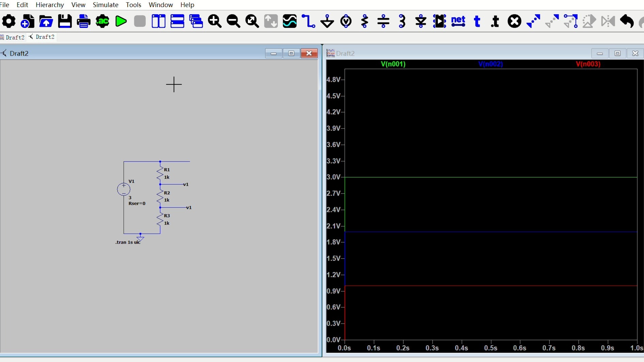Switch to the Draft2 waveform tab
The width and height of the screenshot is (644, 362).
pyautogui.click(x=13, y=37)
